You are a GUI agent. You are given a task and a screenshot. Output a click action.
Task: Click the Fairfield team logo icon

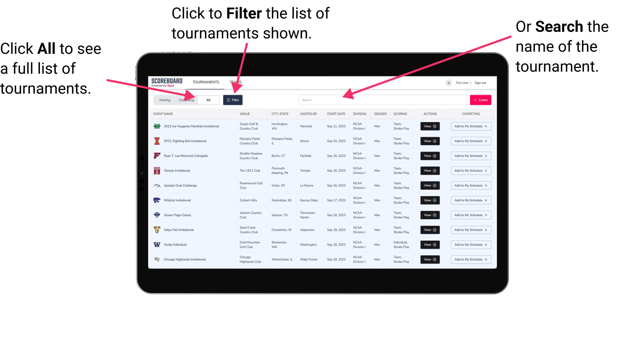157,156
